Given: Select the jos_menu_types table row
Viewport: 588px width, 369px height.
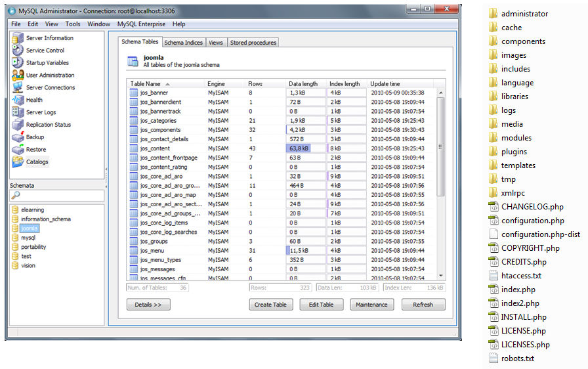Looking at the screenshot, I should point(283,260).
